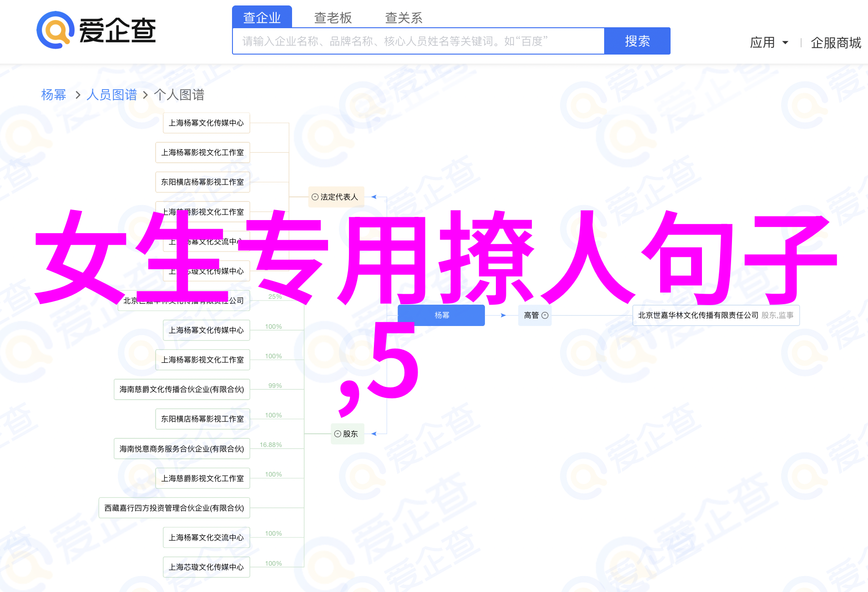This screenshot has height=592, width=868.
Task: Open 北京世嘉华林文化传播有限责任公司 on the right
Action: (698, 315)
